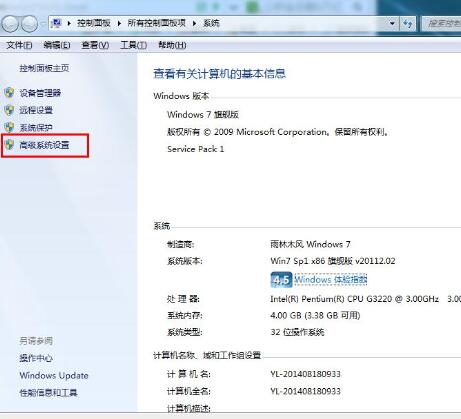
Task: Click system version Win7 Sp1 x86 value
Action: click(x=333, y=261)
